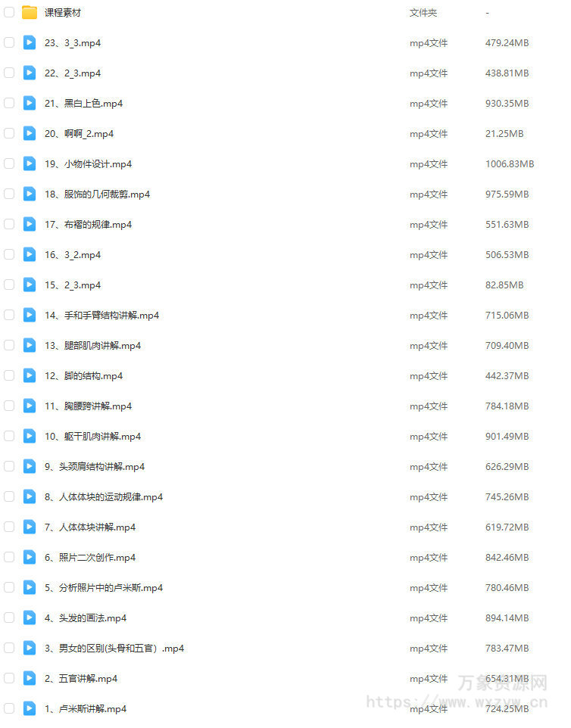The width and height of the screenshot is (571, 728).
Task: Open file 2、五官讲解.mp4
Action: pos(81,678)
